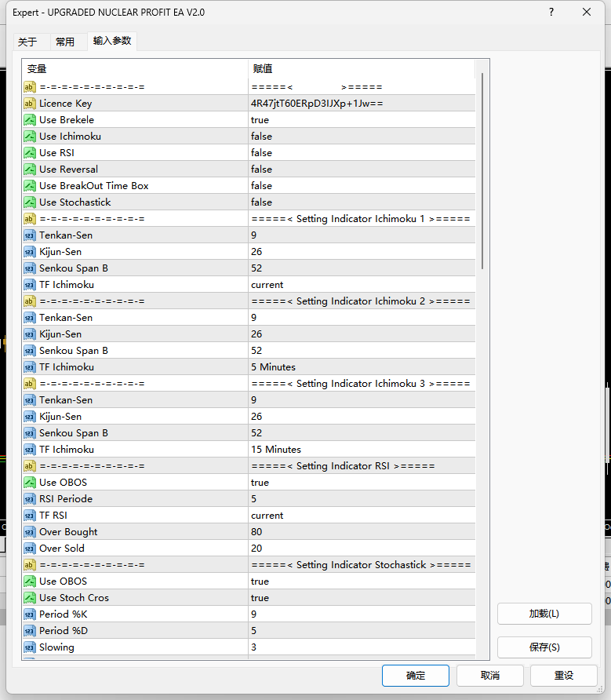Select the 输入参数 tab
Viewport: 611px width, 700px height.
pos(112,41)
